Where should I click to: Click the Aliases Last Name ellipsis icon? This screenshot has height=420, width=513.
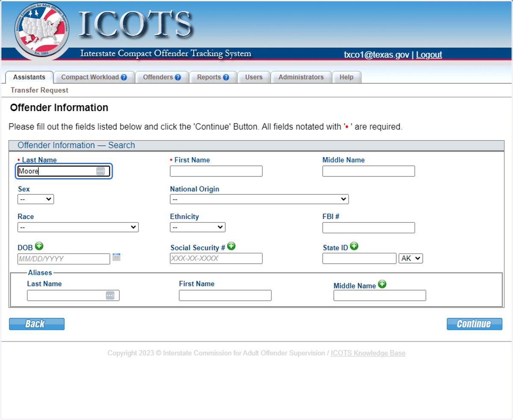[x=110, y=295]
